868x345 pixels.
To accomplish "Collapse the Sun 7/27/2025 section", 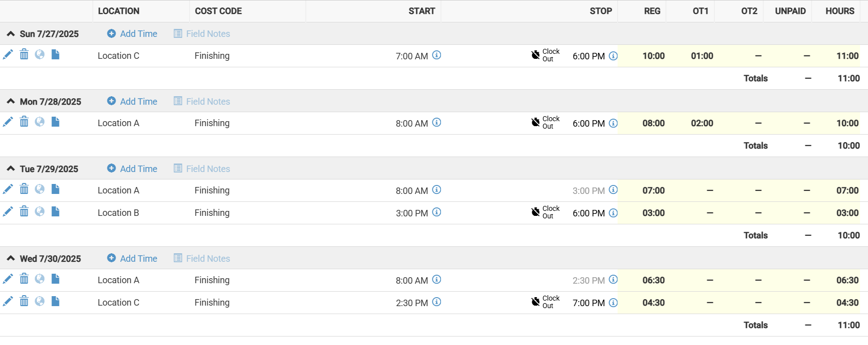I will tap(10, 34).
